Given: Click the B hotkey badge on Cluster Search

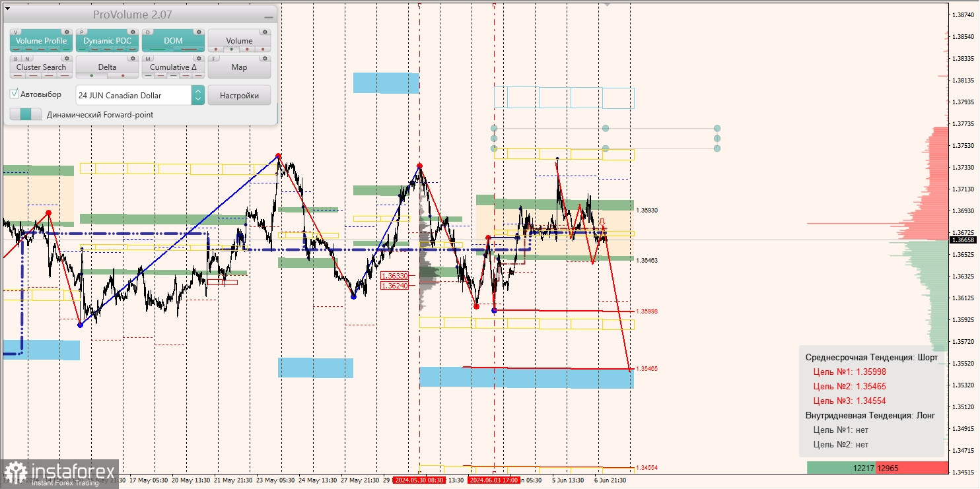Looking at the screenshot, I should coord(16,59).
